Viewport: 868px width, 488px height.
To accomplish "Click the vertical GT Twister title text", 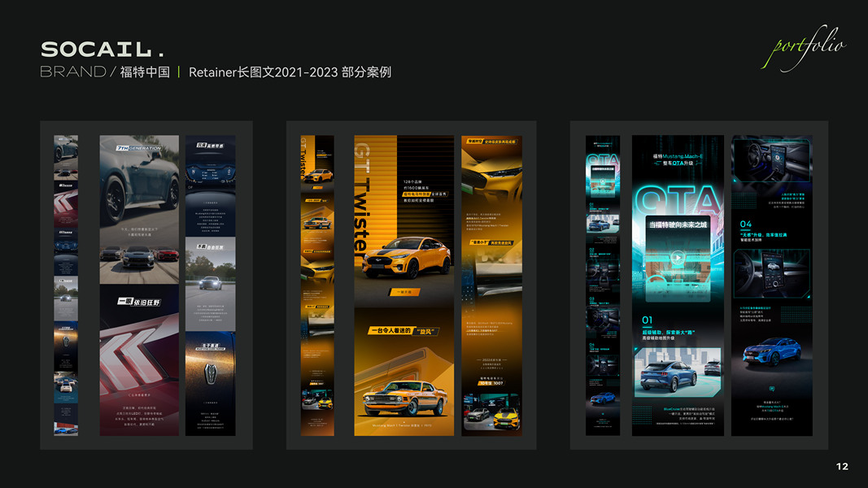I will point(361,198).
